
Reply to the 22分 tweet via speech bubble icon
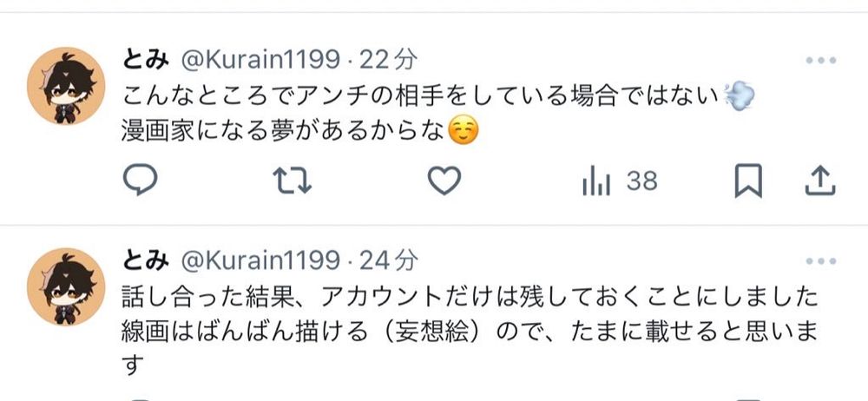pyautogui.click(x=140, y=181)
